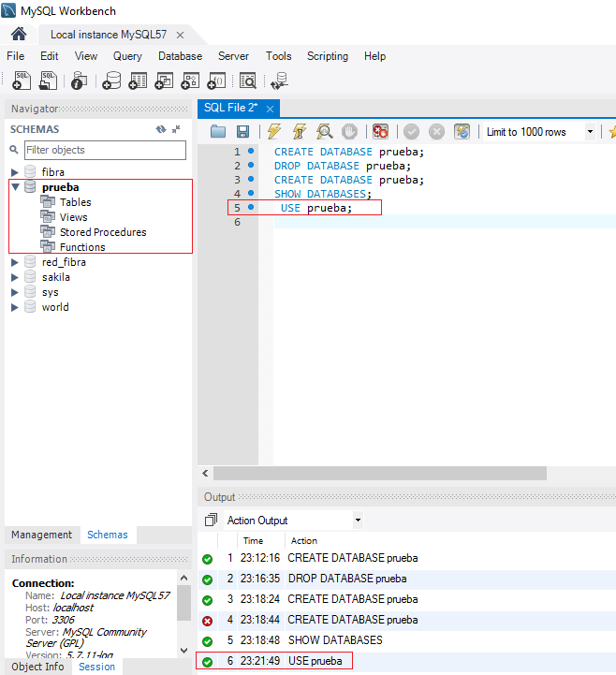Open the Query menu
Viewport: 616px width, 675px height.
(127, 56)
